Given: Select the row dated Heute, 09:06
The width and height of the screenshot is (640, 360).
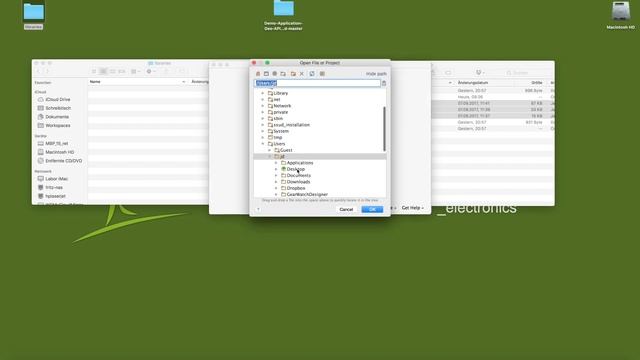Looking at the screenshot, I should coord(493,97).
